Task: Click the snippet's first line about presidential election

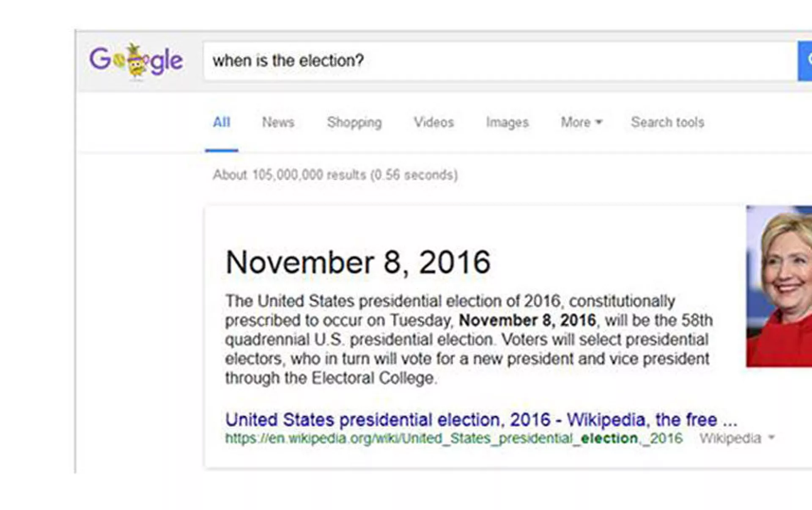Action: click(x=450, y=301)
